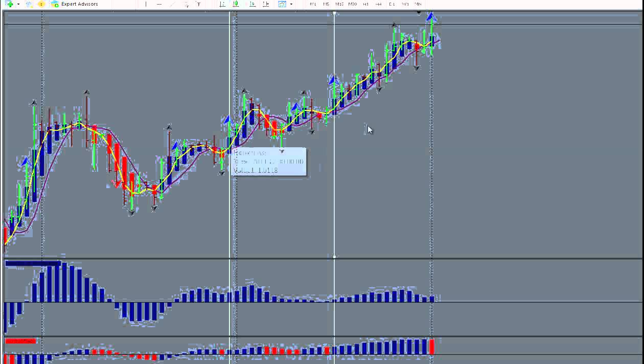Click the green plus New Chart icon
This screenshot has width=644, height=364.
pos(9,4)
